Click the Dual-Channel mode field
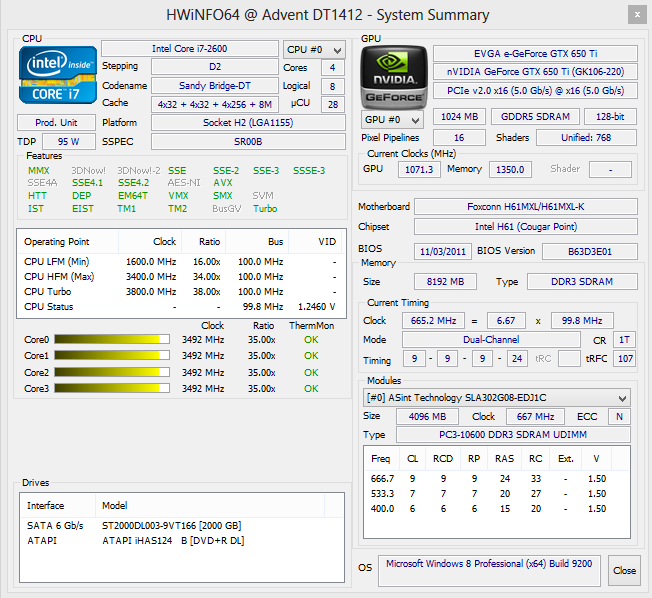Viewport: 652px width, 598px height. (x=491, y=340)
